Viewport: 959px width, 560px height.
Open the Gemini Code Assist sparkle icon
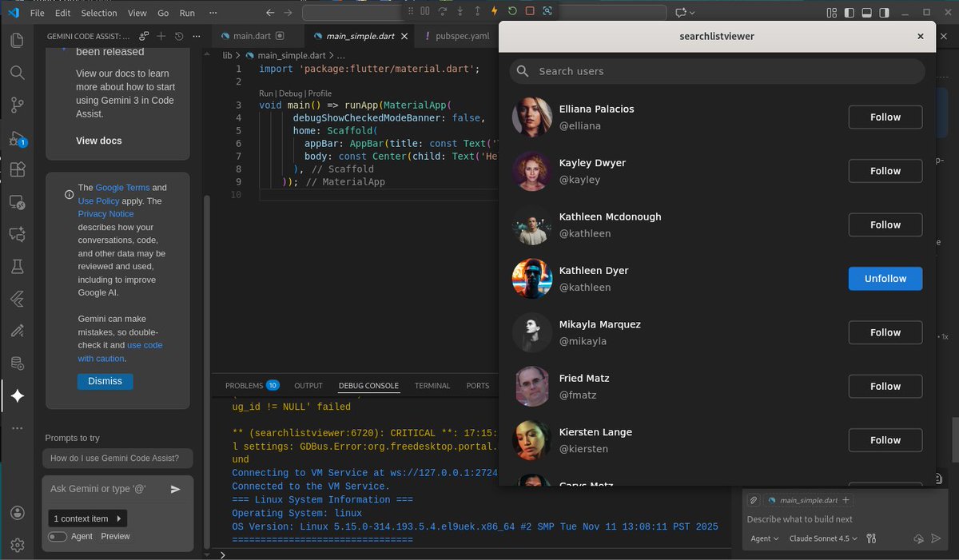tap(17, 395)
